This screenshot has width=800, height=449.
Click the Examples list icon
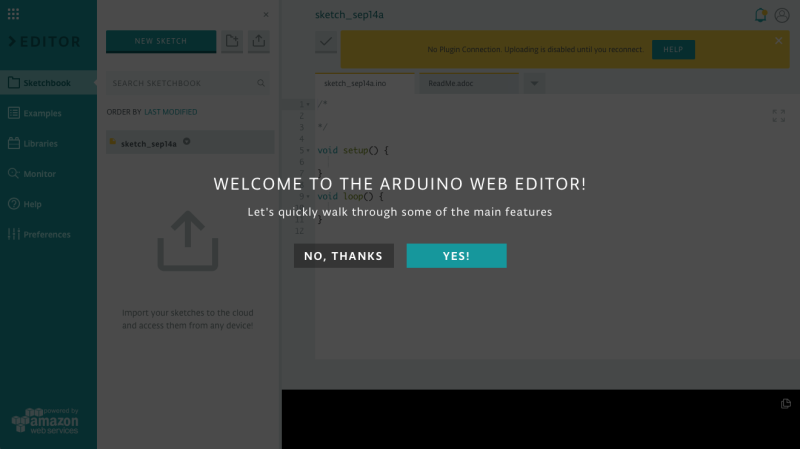(14, 113)
